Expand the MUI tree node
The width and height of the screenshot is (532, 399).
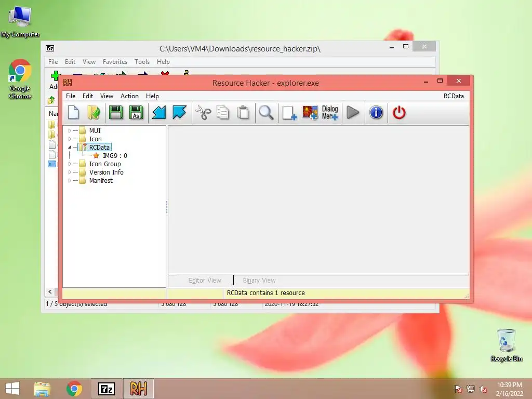coord(70,130)
